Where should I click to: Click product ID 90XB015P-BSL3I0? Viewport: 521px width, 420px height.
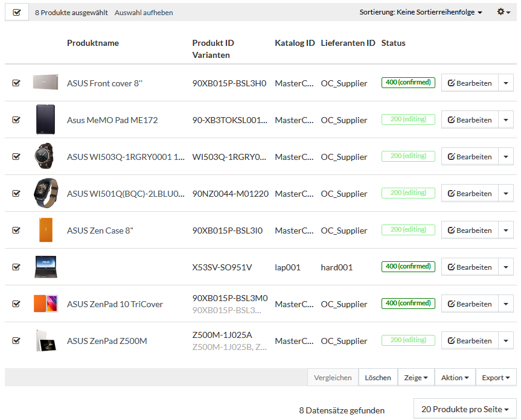pos(227,231)
